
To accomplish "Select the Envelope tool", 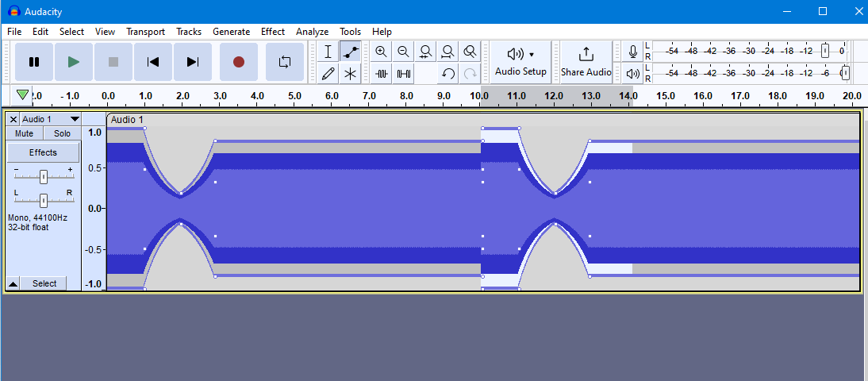I will [350, 52].
